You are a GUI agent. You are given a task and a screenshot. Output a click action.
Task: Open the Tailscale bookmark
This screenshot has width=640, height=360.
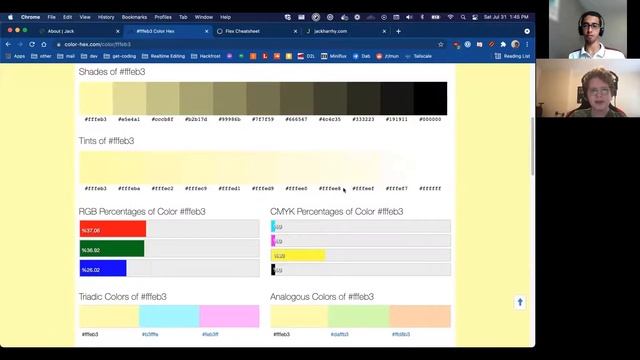(x=418, y=56)
